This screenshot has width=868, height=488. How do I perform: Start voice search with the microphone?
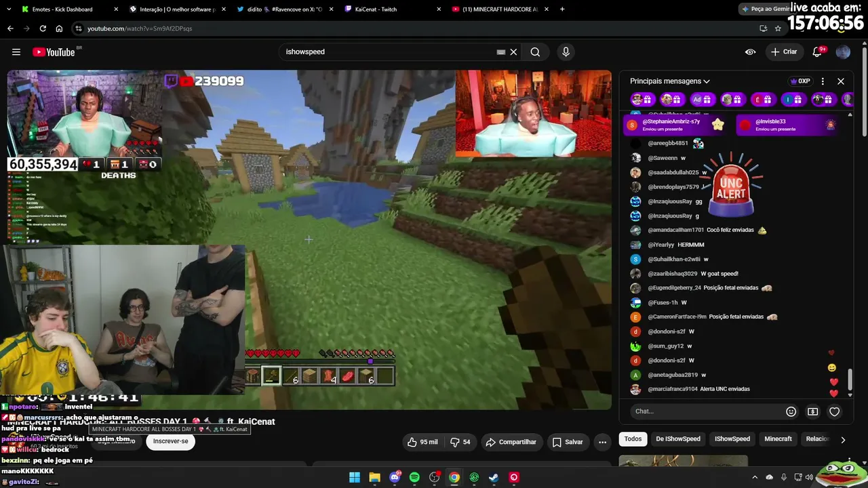point(566,52)
